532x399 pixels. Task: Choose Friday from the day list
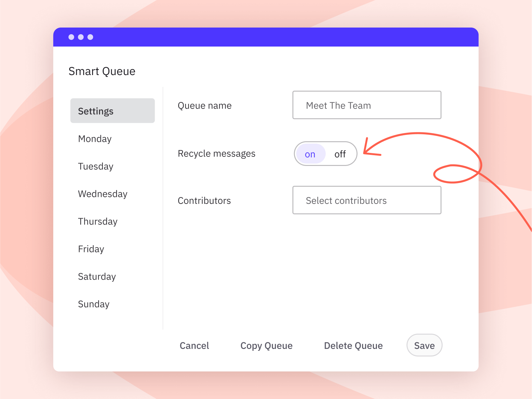(x=91, y=249)
